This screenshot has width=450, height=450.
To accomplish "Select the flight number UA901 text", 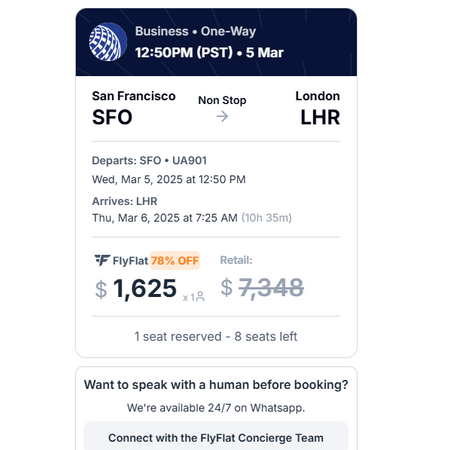I will tap(189, 161).
